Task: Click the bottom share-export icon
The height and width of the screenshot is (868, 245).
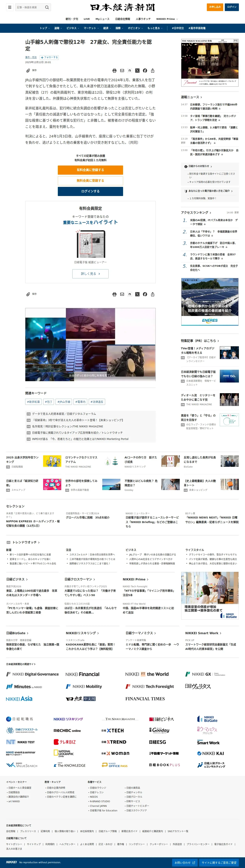Action: pyautogui.click(x=153, y=294)
